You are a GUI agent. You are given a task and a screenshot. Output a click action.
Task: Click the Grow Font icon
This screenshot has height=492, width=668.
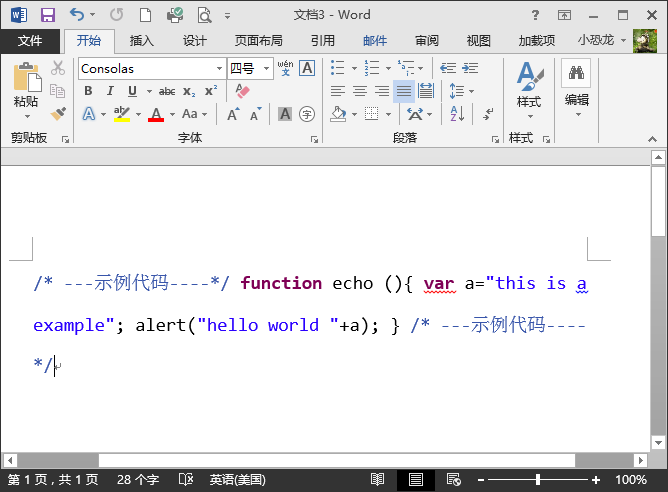click(233, 114)
